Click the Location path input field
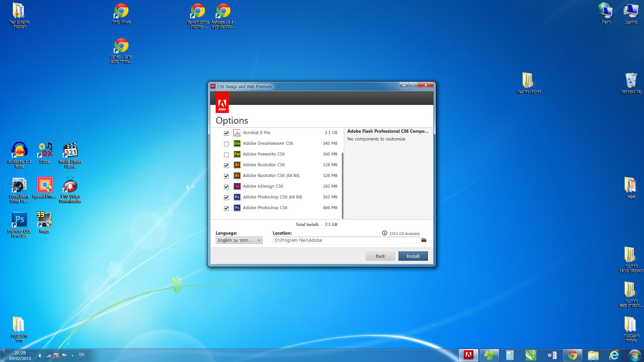 tap(345, 240)
